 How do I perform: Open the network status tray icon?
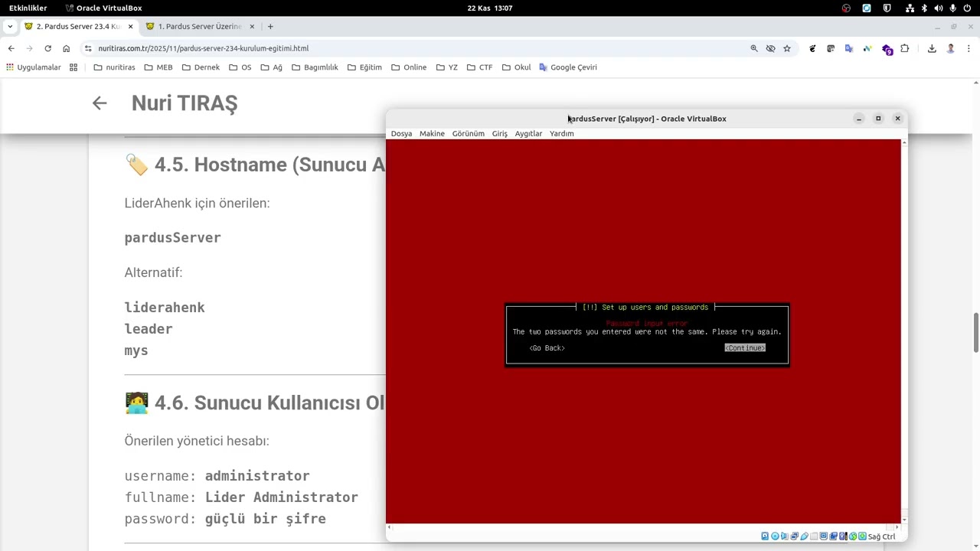pyautogui.click(x=909, y=8)
